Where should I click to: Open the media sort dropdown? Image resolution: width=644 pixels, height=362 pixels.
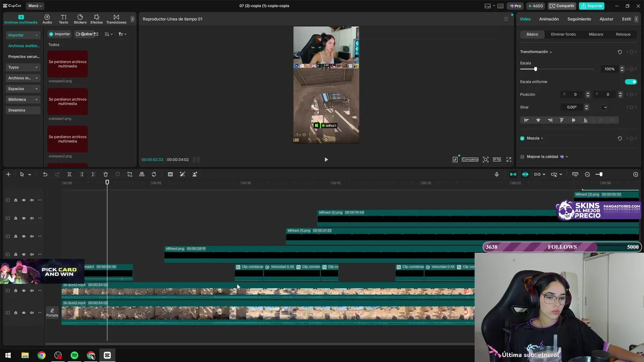[108, 34]
